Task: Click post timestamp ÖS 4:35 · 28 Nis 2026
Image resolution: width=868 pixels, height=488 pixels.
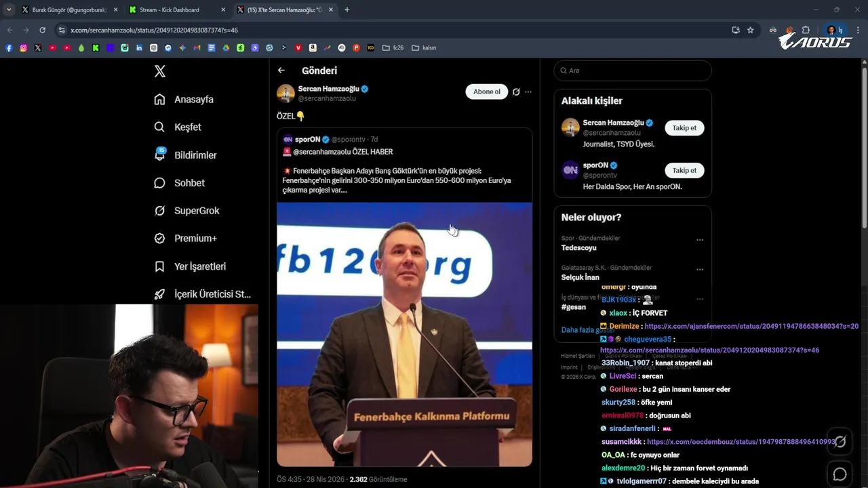Action: point(311,479)
